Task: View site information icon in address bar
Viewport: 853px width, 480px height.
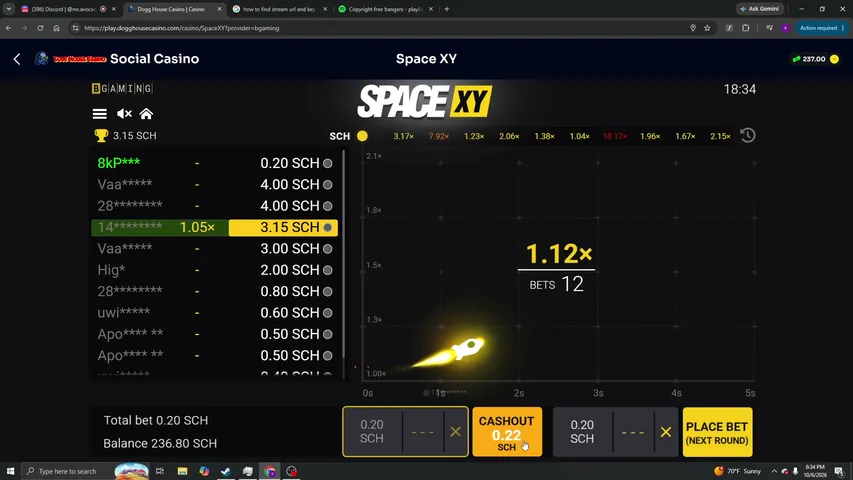Action: (x=75, y=28)
